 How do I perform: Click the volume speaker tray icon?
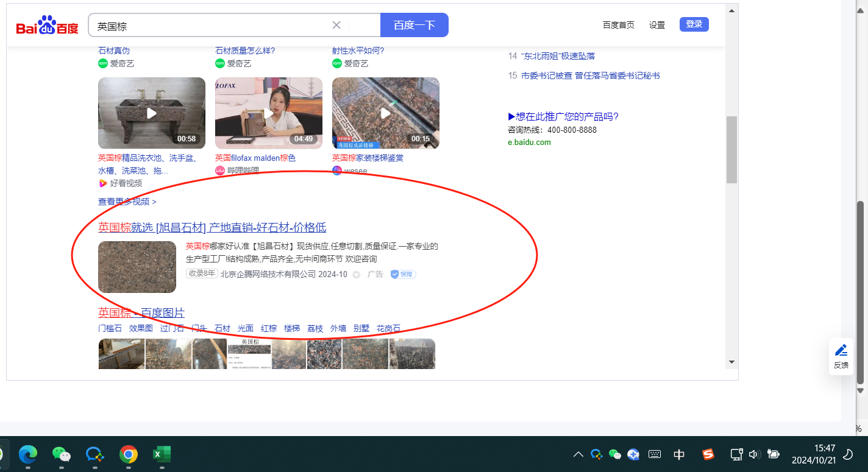[753, 454]
